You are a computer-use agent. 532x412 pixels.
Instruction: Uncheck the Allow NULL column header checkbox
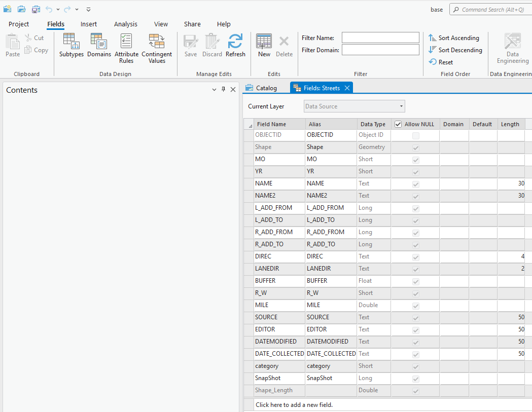pos(398,124)
